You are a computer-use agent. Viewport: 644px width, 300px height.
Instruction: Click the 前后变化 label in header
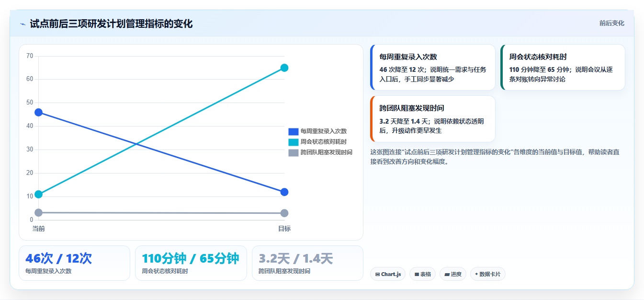click(611, 23)
